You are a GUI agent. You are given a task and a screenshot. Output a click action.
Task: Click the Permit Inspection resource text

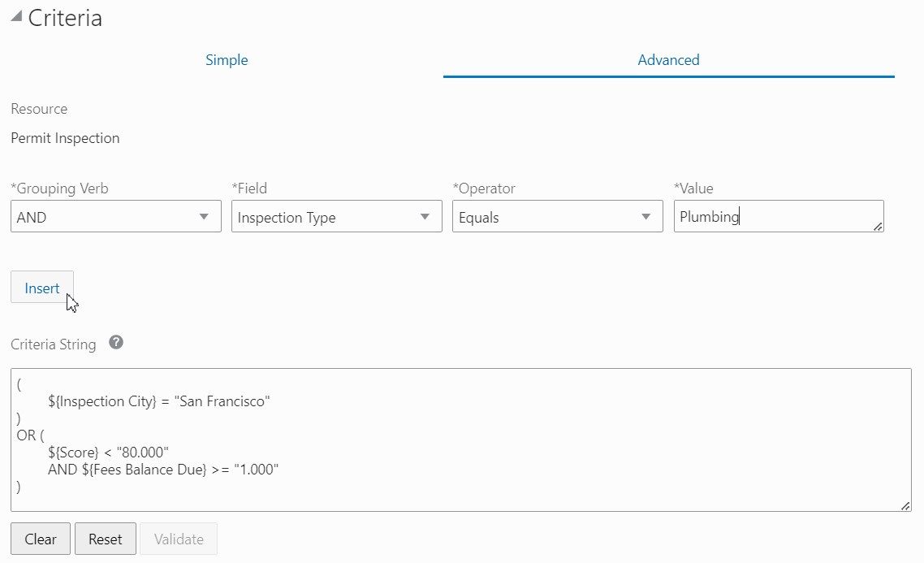tap(65, 138)
